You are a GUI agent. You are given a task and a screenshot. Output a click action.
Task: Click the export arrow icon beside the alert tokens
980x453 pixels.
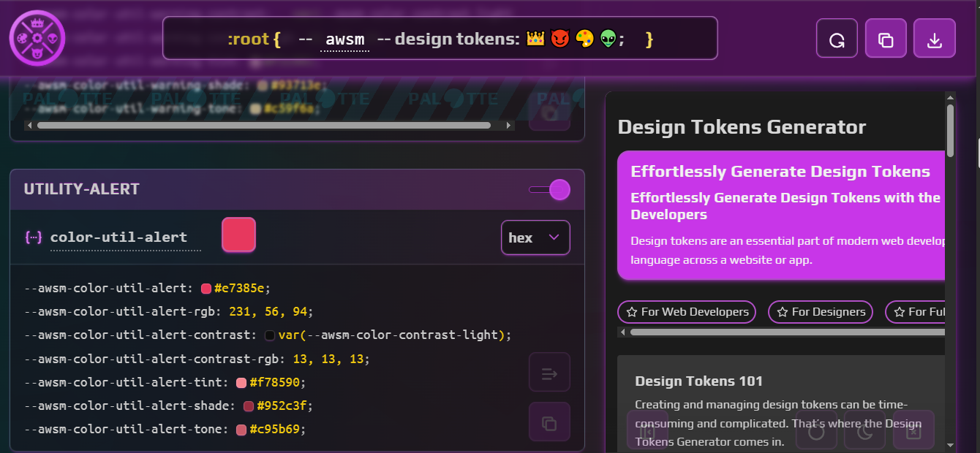(549, 372)
